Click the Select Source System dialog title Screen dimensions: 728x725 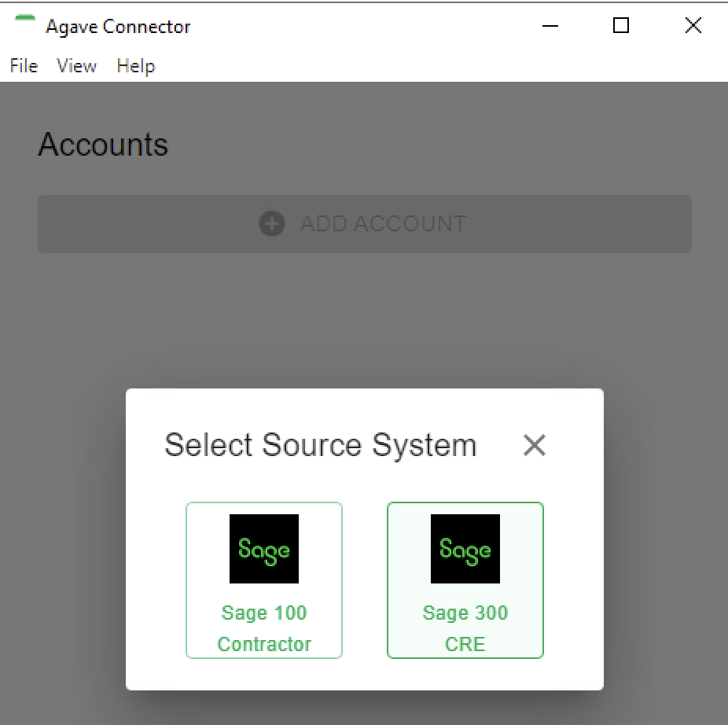click(320, 445)
